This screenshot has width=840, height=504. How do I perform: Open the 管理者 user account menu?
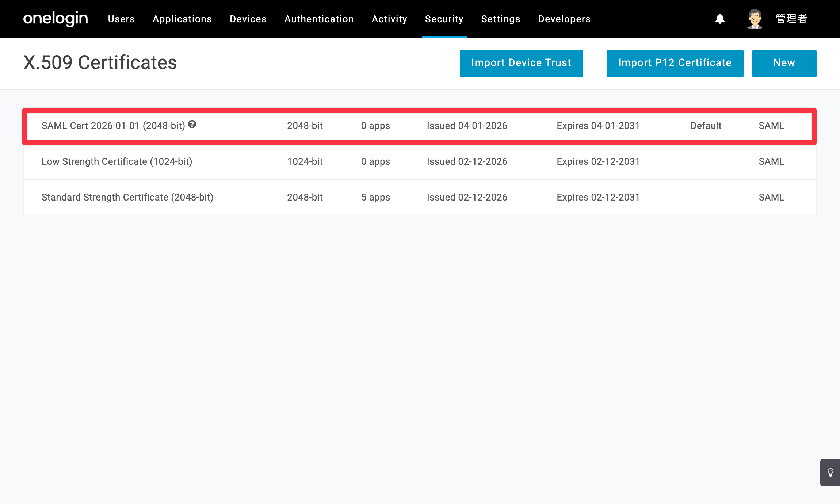[x=791, y=19]
